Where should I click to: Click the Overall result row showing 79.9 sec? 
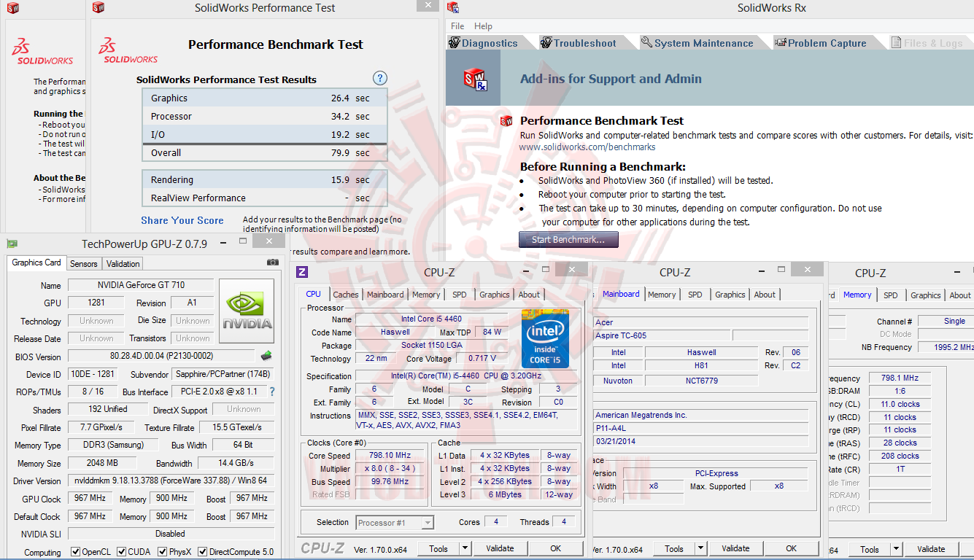pyautogui.click(x=265, y=152)
